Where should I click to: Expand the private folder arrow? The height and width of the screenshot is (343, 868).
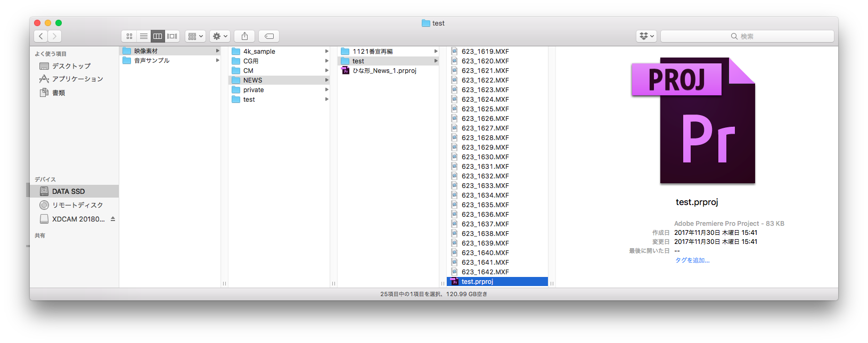(326, 90)
